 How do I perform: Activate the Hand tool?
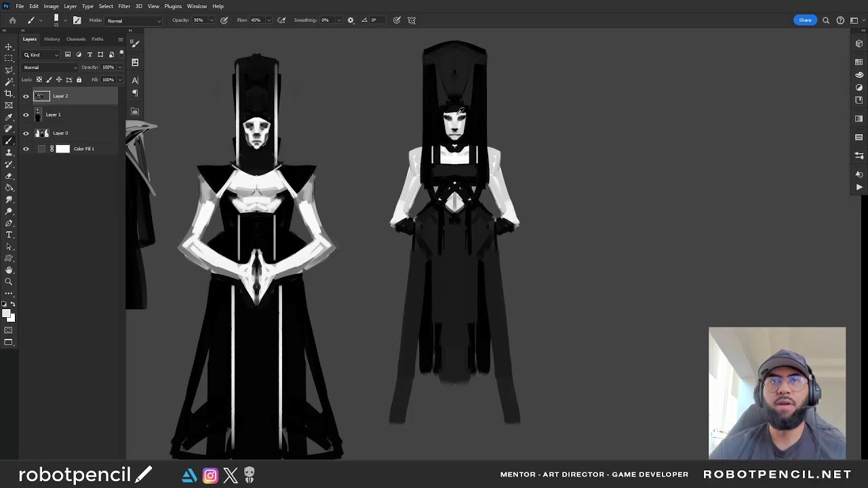click(x=9, y=270)
